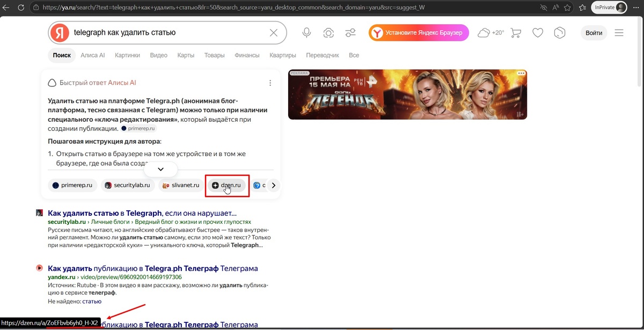Open ad banner three-dot options
The width and height of the screenshot is (644, 330).
(x=521, y=73)
